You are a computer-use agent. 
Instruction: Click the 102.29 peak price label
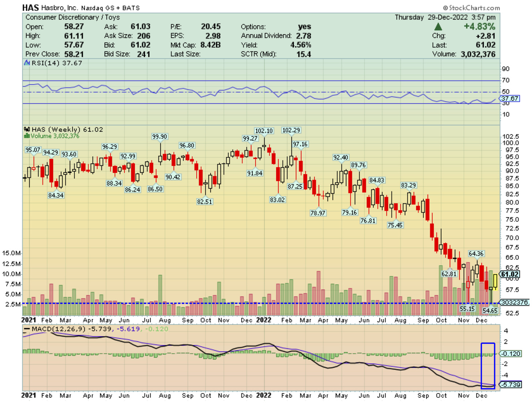tap(291, 130)
